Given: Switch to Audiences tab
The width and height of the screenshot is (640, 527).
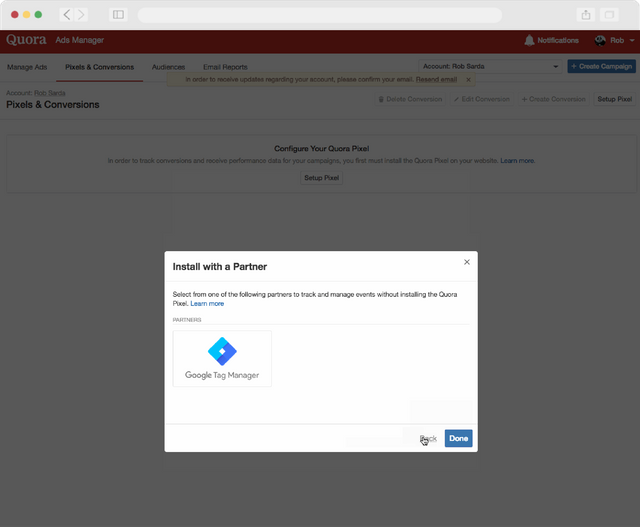Looking at the screenshot, I should [168, 67].
